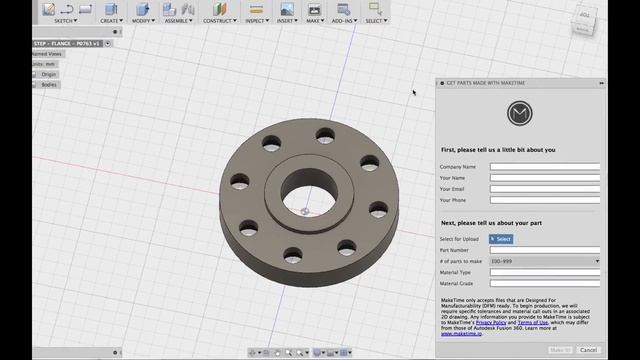Click the Cancel button
Viewport: 640px width, 360px height.
[588, 350]
